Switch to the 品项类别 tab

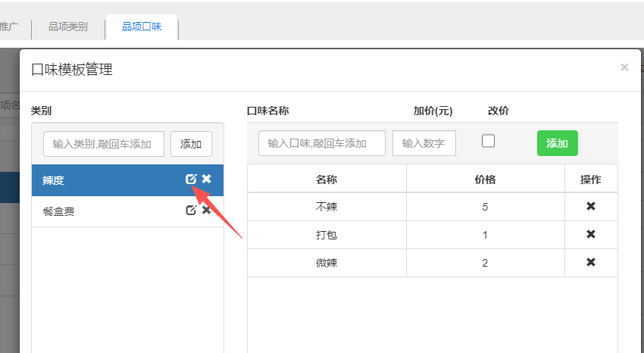click(68, 27)
